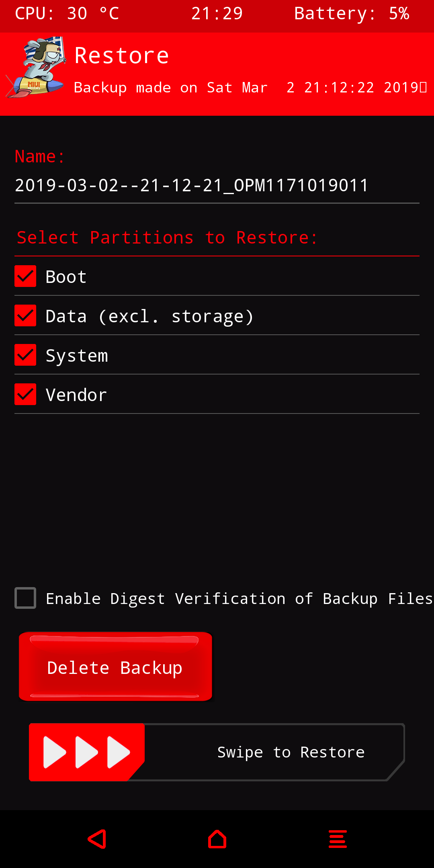The height and width of the screenshot is (868, 434).
Task: Open the log menu lines icon
Action: click(x=338, y=839)
